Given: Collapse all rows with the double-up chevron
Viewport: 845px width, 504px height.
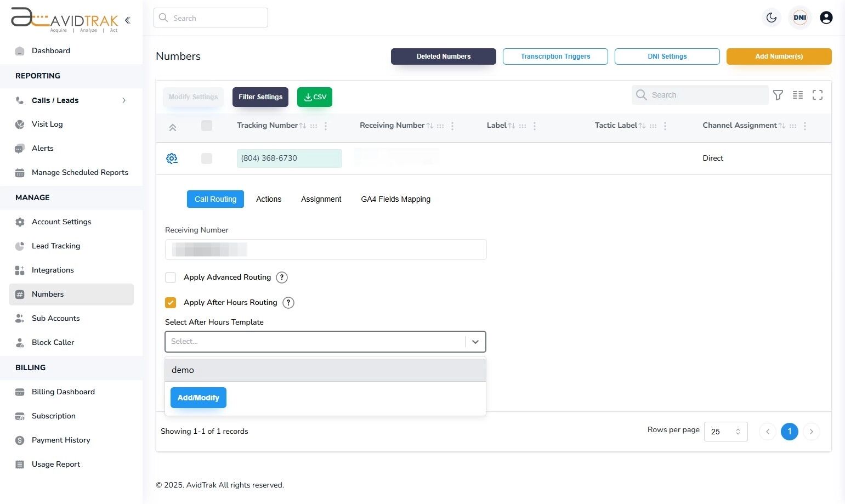Looking at the screenshot, I should click(172, 128).
